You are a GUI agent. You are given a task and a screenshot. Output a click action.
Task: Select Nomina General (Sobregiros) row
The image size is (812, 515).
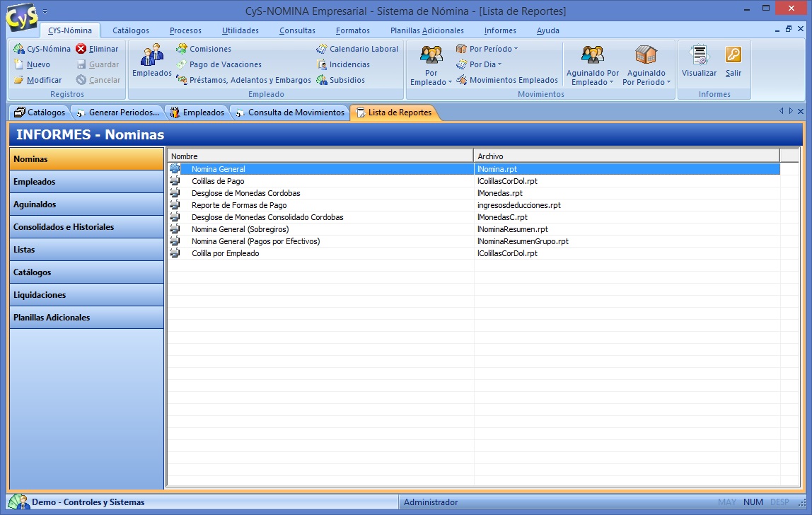(473, 229)
